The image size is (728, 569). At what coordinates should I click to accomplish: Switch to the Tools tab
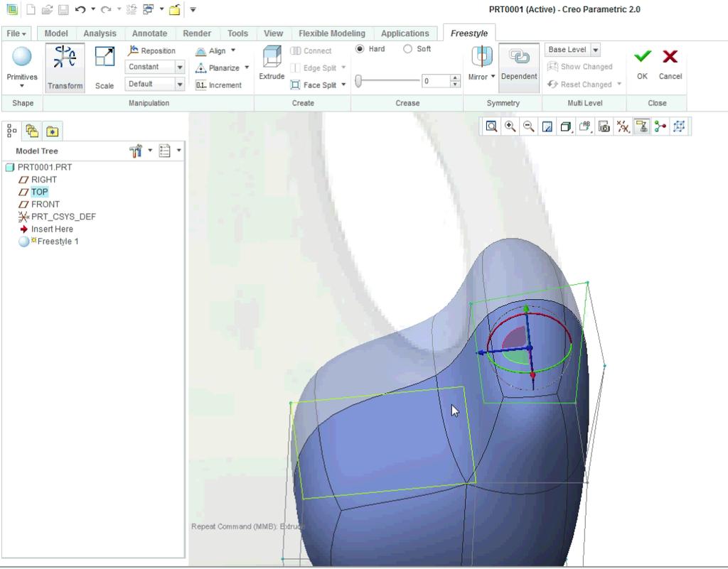click(237, 33)
